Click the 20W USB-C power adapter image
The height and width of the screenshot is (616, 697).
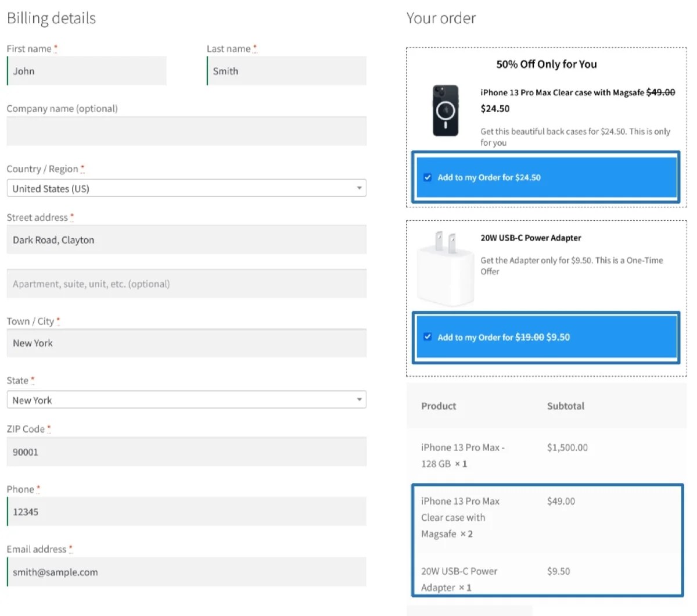[445, 268]
